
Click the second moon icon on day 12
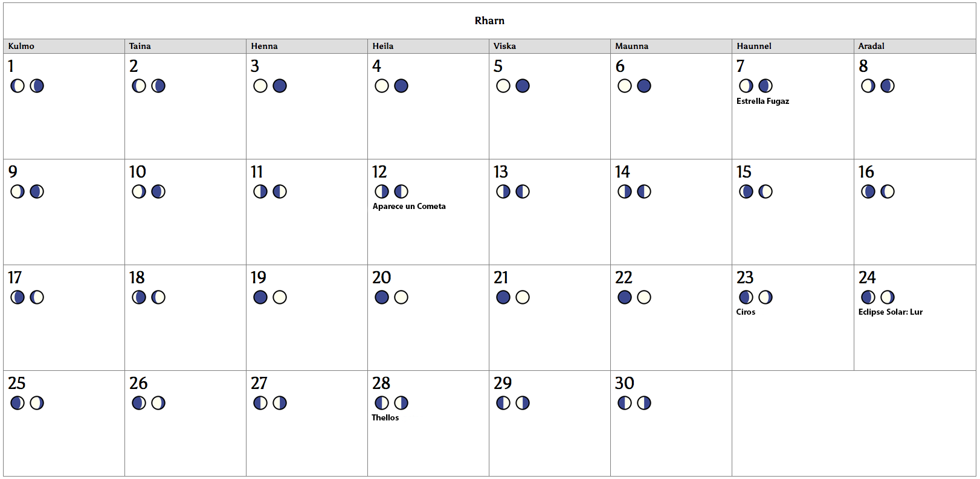coord(401,191)
